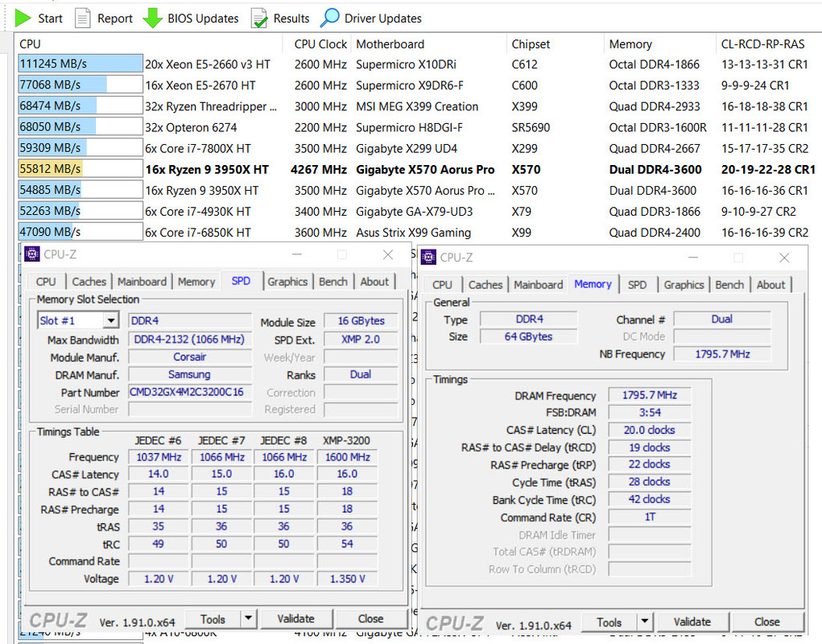Open the SPD tab in the right CPU-Z window
Viewport: 822px width, 644px height.
637,285
